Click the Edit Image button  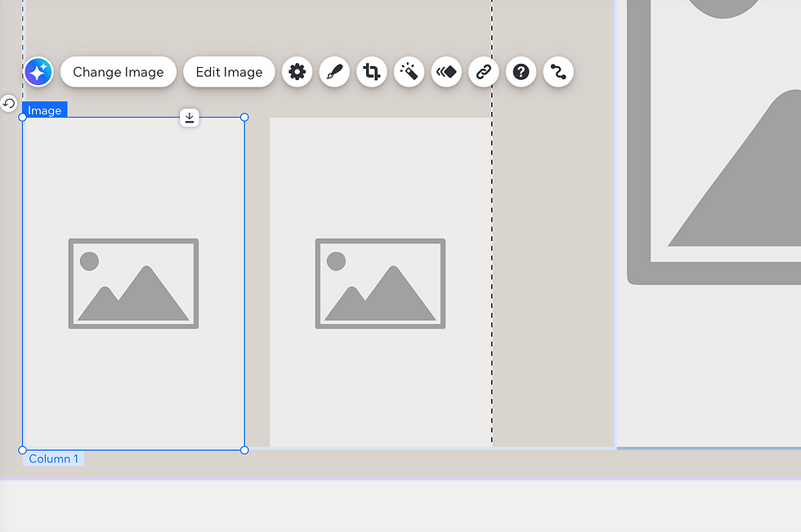click(229, 72)
